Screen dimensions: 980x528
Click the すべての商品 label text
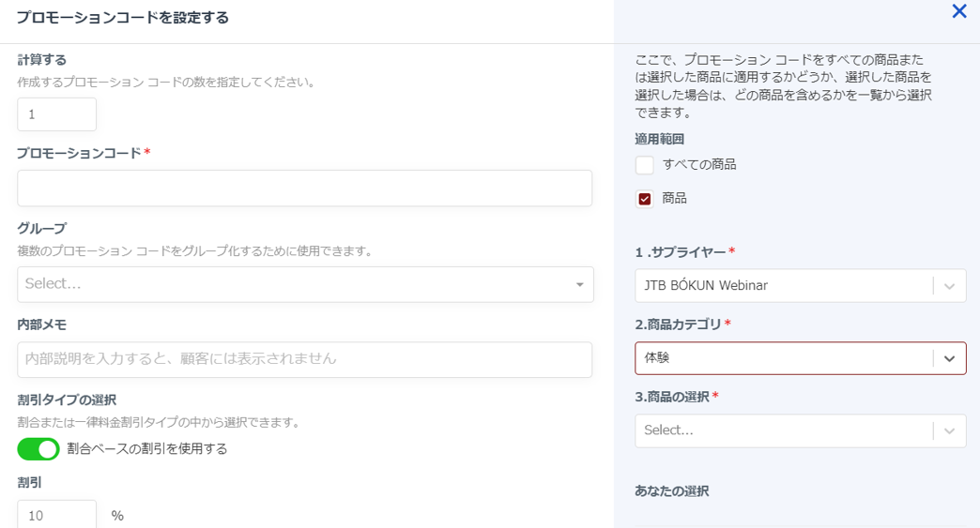pos(699,165)
